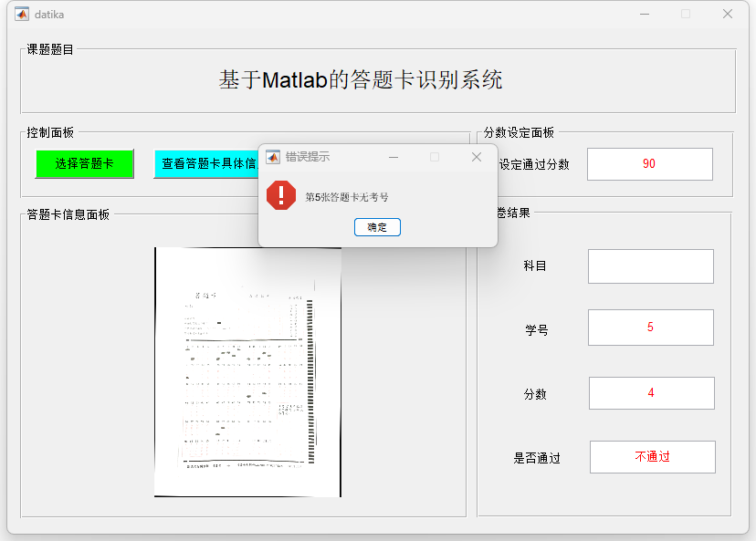756x541 pixels.
Task: Close the datika main window
Action: pos(728,14)
